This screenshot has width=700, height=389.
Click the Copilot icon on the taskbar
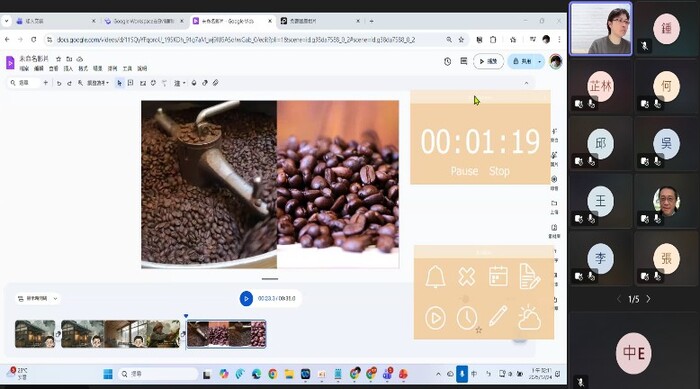click(224, 374)
